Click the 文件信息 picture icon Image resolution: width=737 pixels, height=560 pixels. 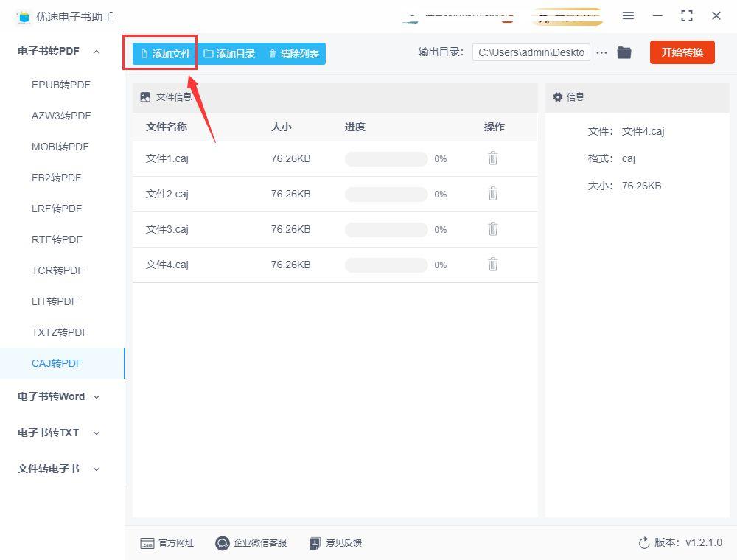[x=145, y=97]
